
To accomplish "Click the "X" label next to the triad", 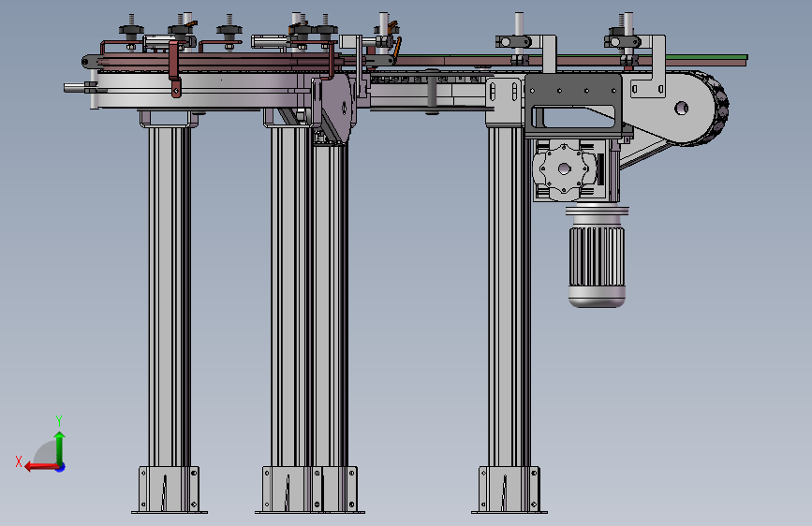I will point(19,461).
